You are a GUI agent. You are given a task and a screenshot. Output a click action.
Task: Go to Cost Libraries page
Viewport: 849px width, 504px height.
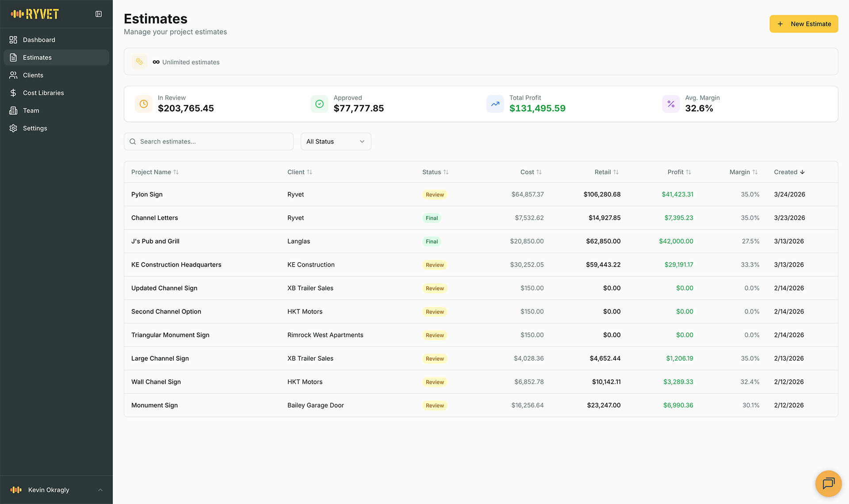point(43,93)
